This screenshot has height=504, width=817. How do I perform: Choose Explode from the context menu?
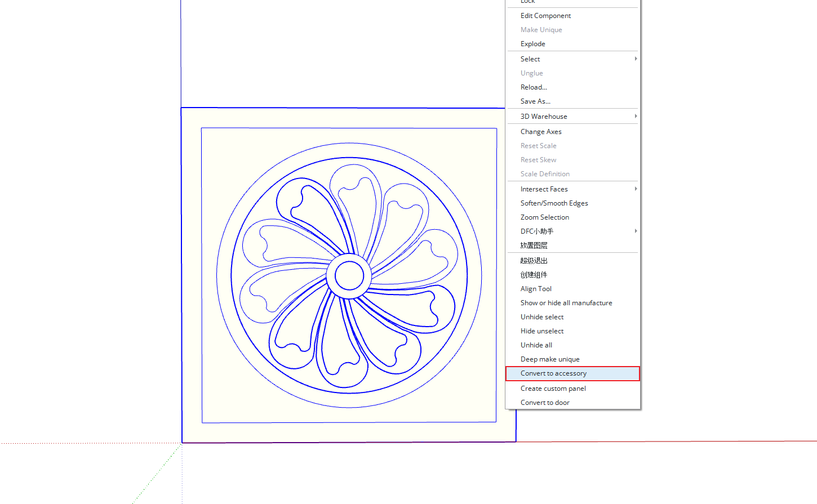pyautogui.click(x=532, y=44)
